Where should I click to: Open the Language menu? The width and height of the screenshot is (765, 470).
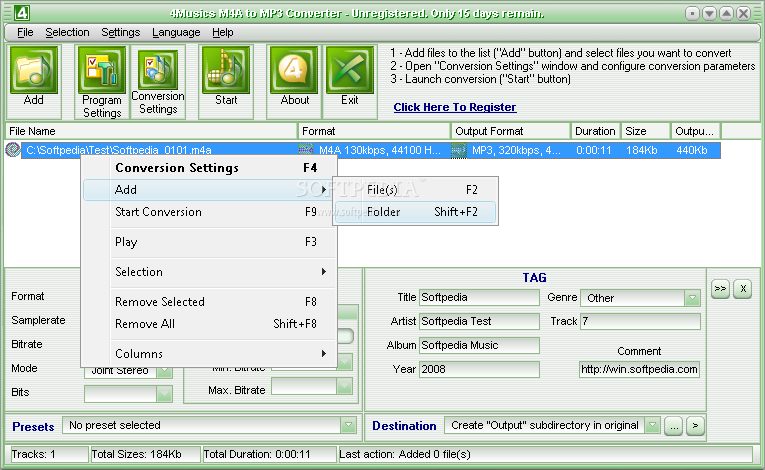tap(176, 32)
